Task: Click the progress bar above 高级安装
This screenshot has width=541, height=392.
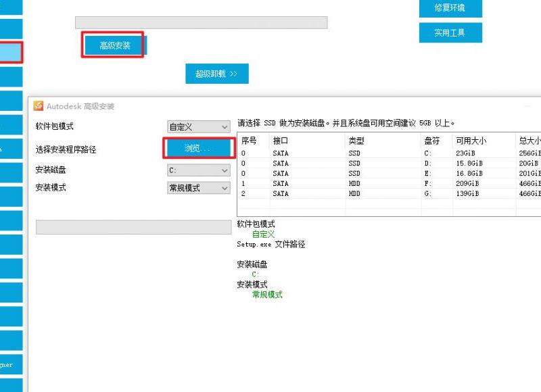Action: [201, 22]
